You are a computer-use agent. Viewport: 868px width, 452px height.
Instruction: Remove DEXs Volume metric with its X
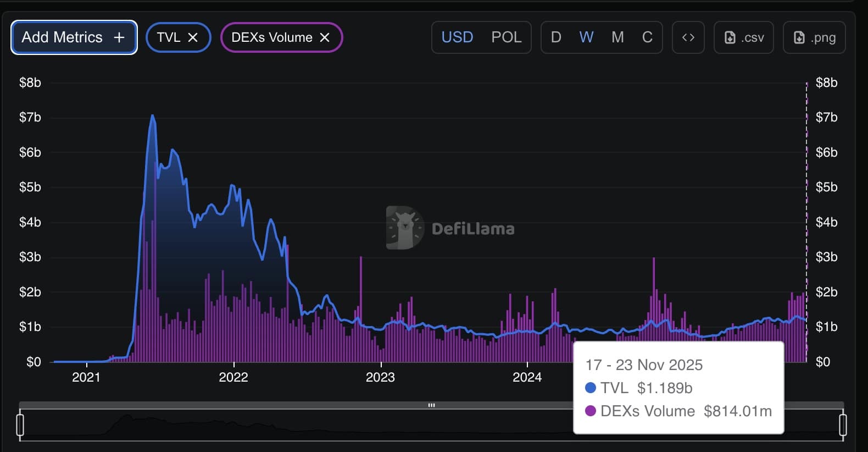(325, 37)
